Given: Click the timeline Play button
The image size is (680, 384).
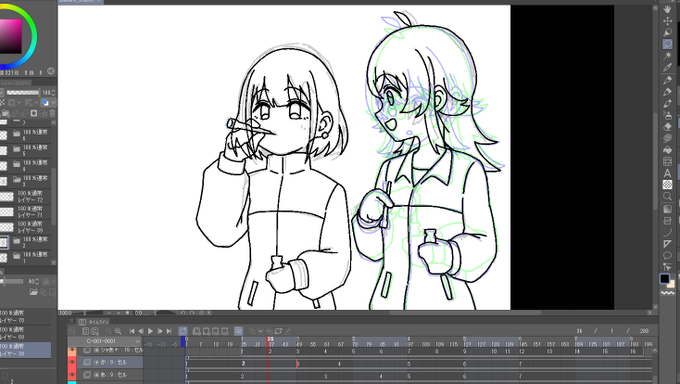Looking at the screenshot, I should (x=150, y=331).
